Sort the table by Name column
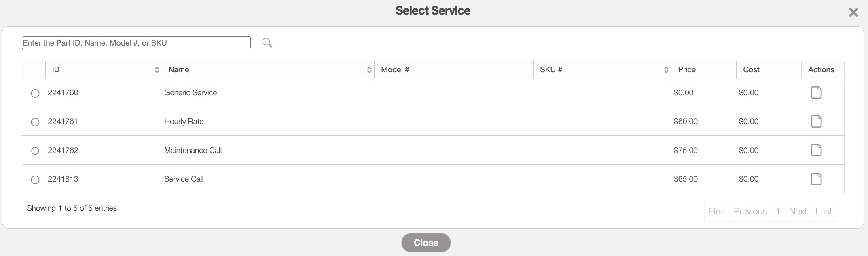Image resolution: width=868 pixels, height=256 pixels. (369, 70)
